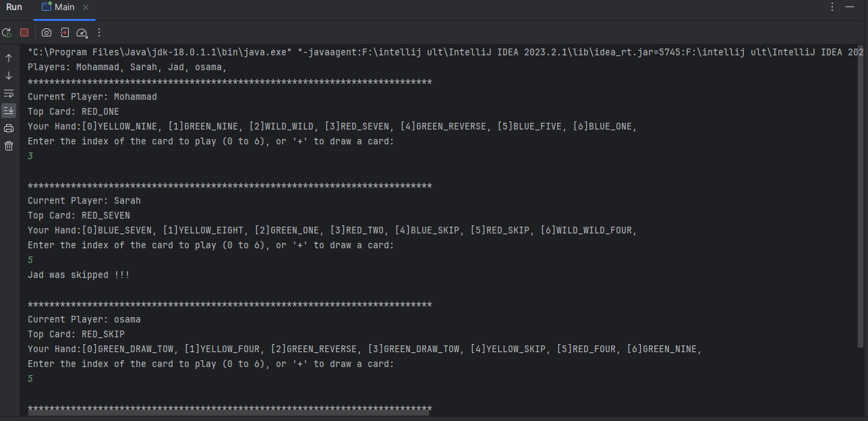Open the run toolbar more actions menu

click(99, 32)
